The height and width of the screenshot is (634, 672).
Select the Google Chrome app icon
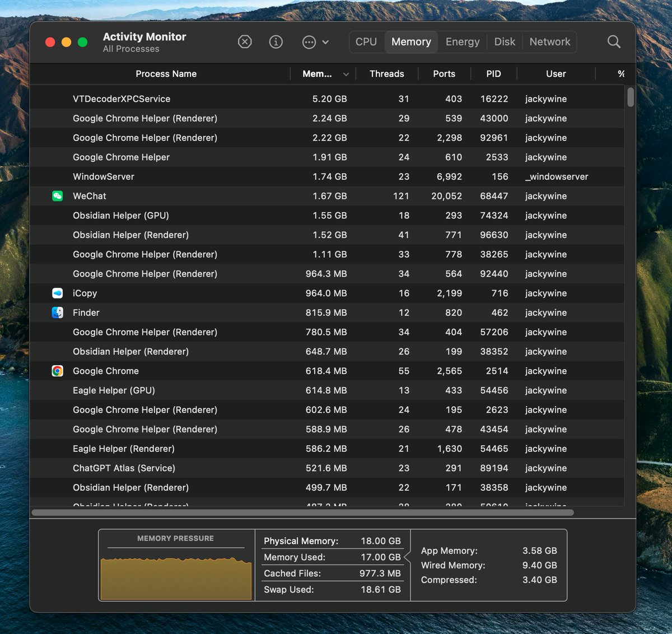57,371
